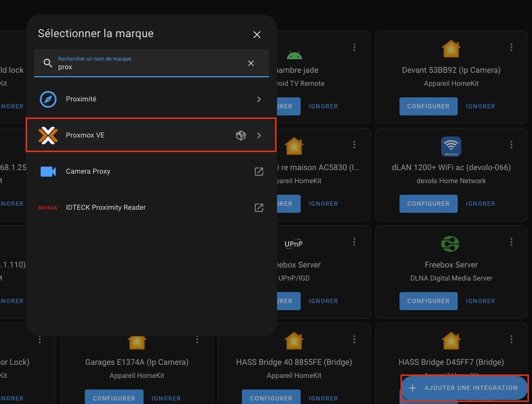
Task: Clear the brand search text
Action: click(x=251, y=63)
